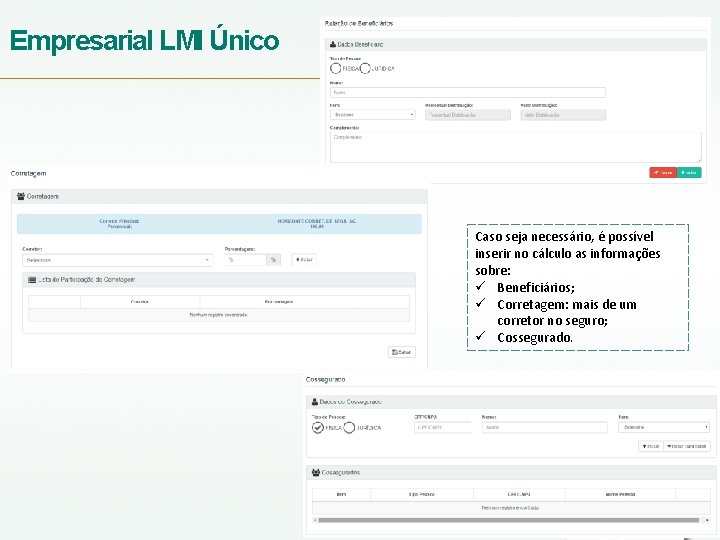Click the % addon beside Porcentagem
The image size is (720, 540).
point(273,260)
